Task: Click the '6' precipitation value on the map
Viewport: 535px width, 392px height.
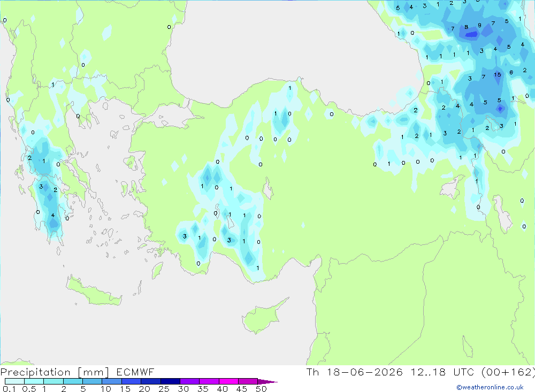Action: pos(511,72)
